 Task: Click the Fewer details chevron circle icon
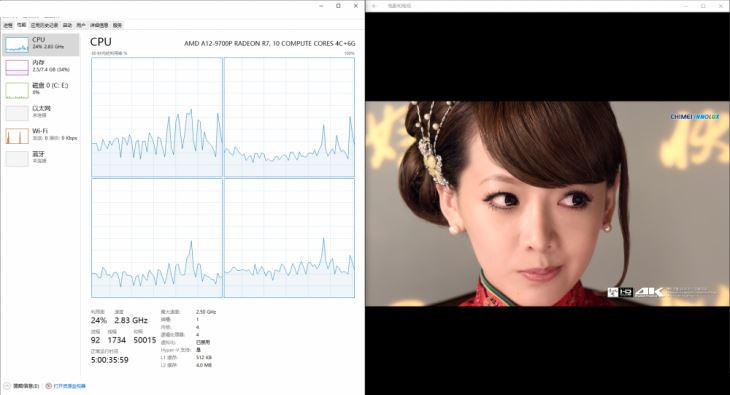coord(7,386)
